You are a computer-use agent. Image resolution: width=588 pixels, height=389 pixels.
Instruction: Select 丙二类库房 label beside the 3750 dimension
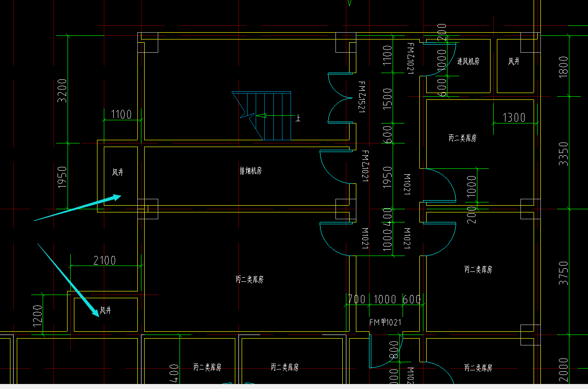[478, 270]
